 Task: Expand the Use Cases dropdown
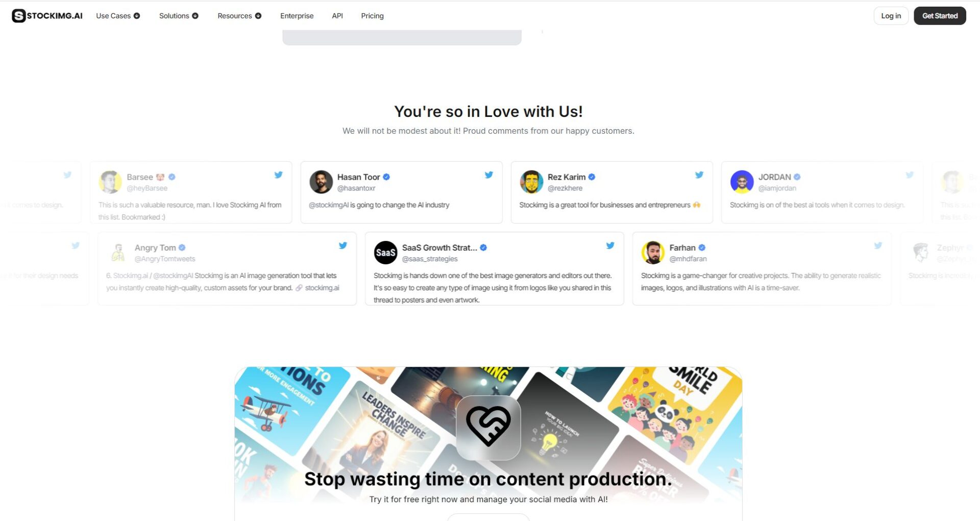point(118,16)
